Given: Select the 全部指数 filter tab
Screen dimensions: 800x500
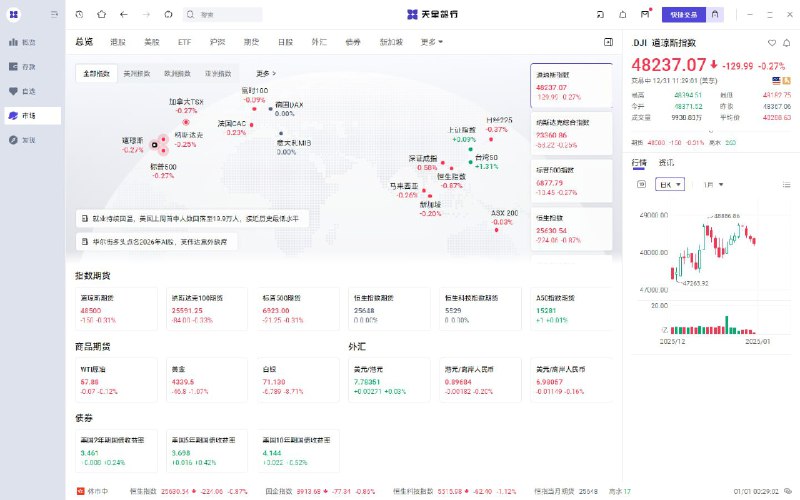Looking at the screenshot, I should coord(96,73).
